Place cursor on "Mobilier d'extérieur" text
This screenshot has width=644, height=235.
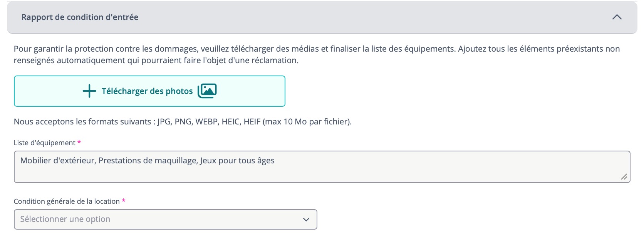point(57,161)
